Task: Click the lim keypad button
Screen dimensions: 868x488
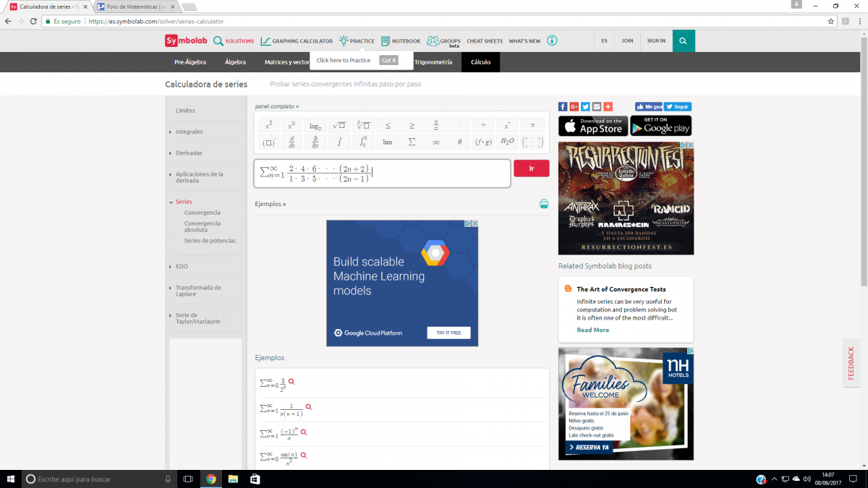Action: [387, 142]
